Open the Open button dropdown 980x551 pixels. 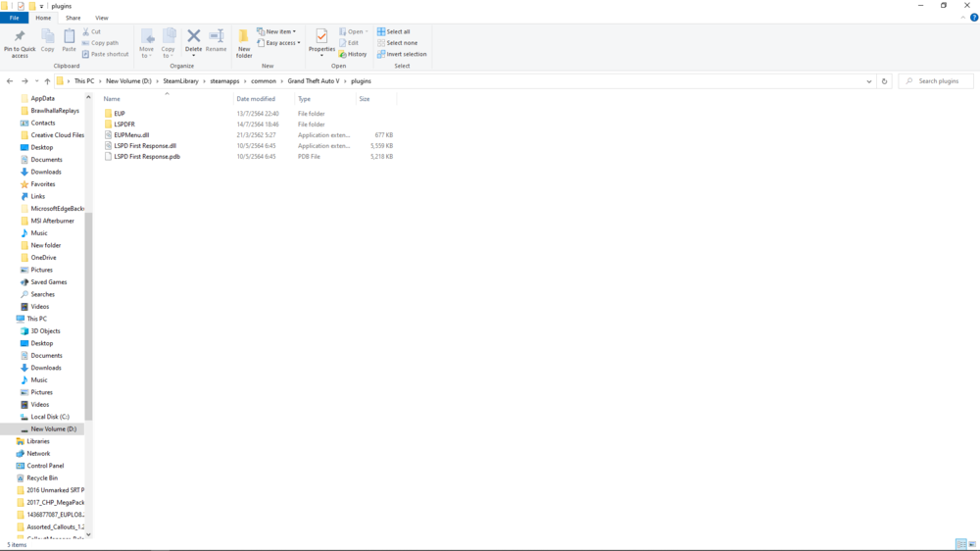(367, 31)
